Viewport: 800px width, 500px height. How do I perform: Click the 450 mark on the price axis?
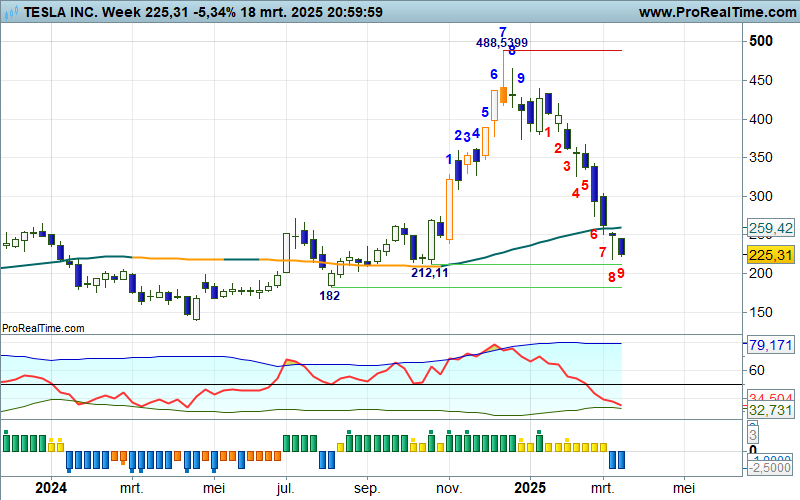(x=761, y=80)
